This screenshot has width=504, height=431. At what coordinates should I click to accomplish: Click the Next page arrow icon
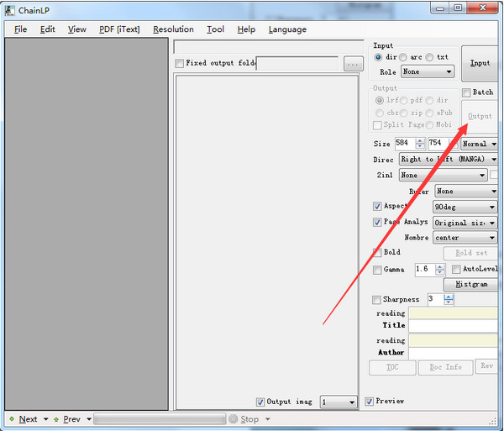(11, 419)
